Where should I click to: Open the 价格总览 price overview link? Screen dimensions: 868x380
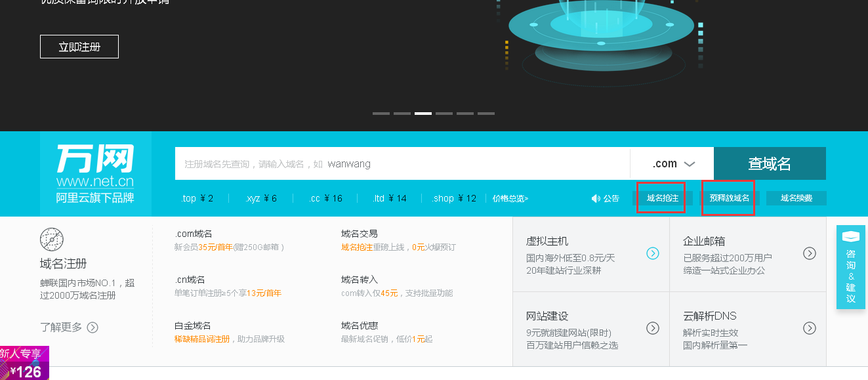[x=510, y=198]
